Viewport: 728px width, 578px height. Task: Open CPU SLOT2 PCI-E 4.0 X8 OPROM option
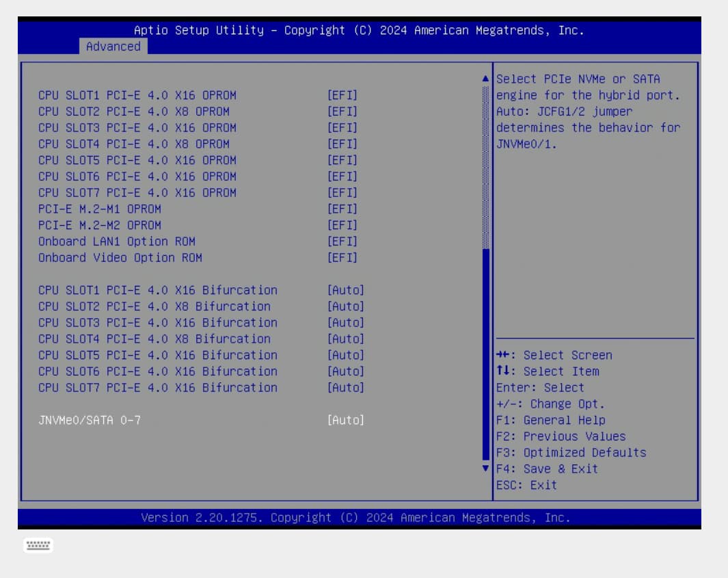342,111
